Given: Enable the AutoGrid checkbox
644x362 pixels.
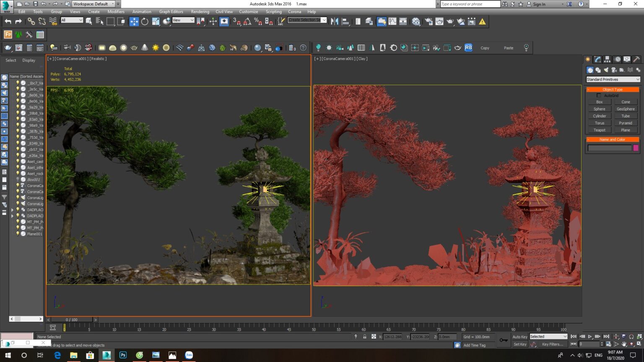Looking at the screenshot, I should pyautogui.click(x=599, y=96).
